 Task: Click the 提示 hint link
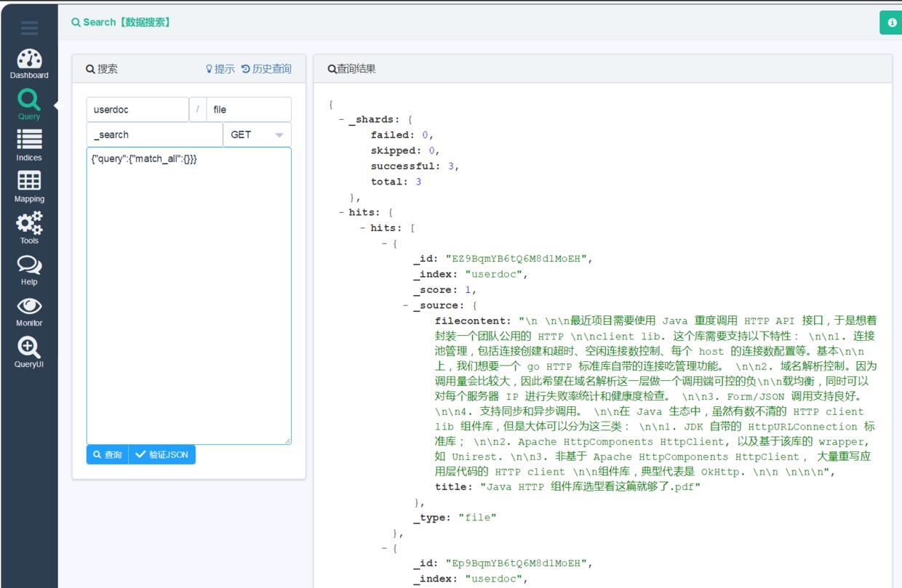pos(220,69)
